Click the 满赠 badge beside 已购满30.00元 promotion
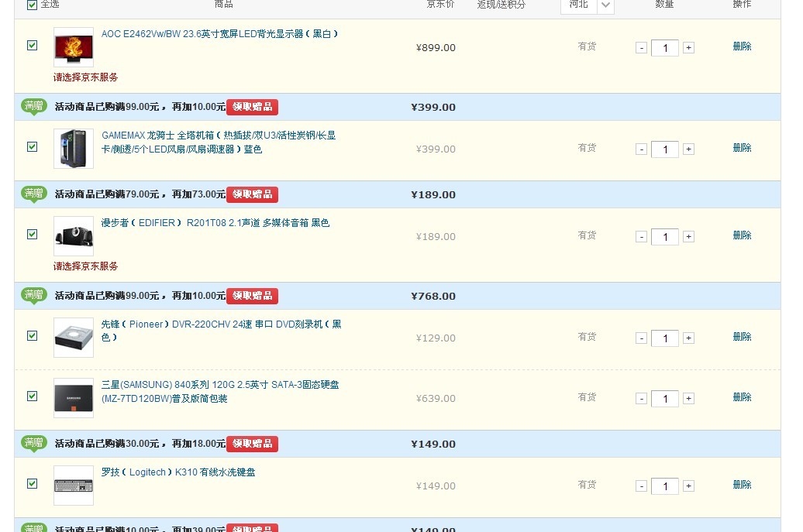The width and height of the screenshot is (803, 532). [x=34, y=443]
